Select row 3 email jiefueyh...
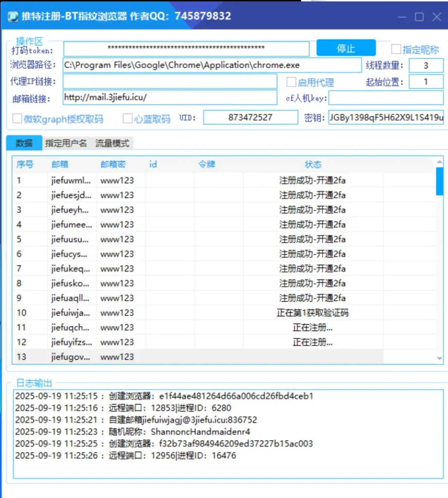This screenshot has height=498, width=448. [x=70, y=210]
